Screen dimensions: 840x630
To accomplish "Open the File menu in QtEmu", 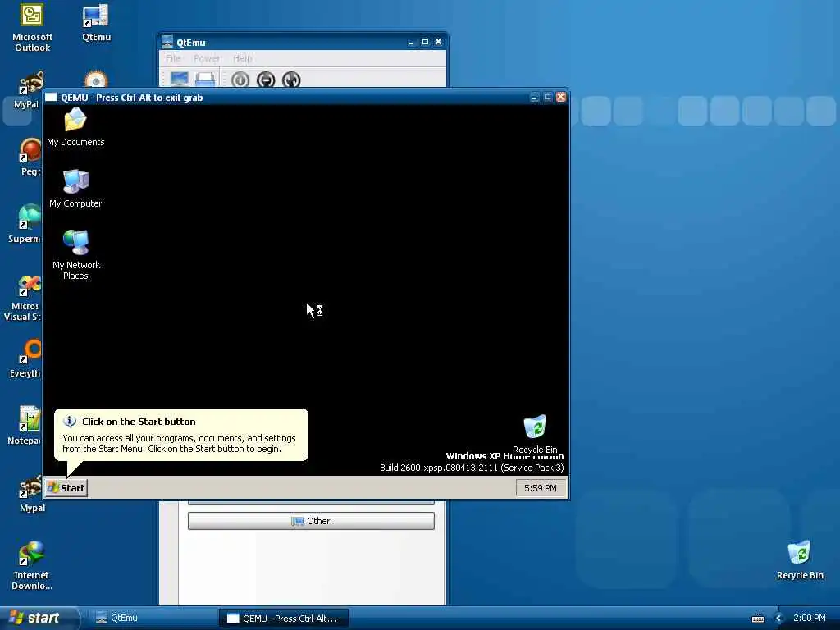I will 173,58.
